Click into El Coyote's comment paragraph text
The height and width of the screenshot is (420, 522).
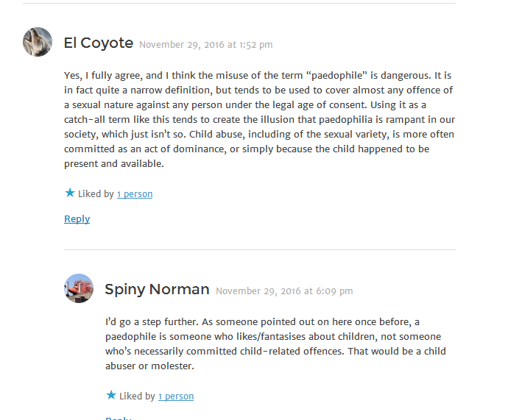(260, 119)
